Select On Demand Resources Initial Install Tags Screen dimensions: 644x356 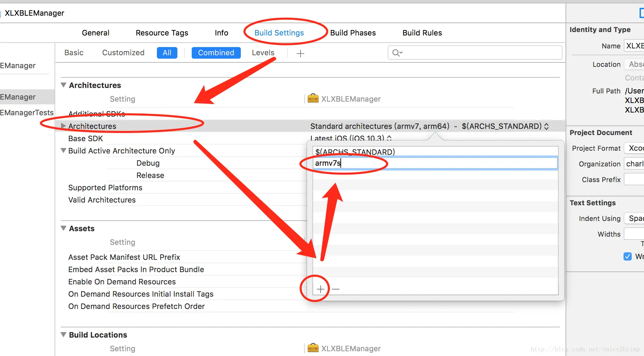(141, 294)
